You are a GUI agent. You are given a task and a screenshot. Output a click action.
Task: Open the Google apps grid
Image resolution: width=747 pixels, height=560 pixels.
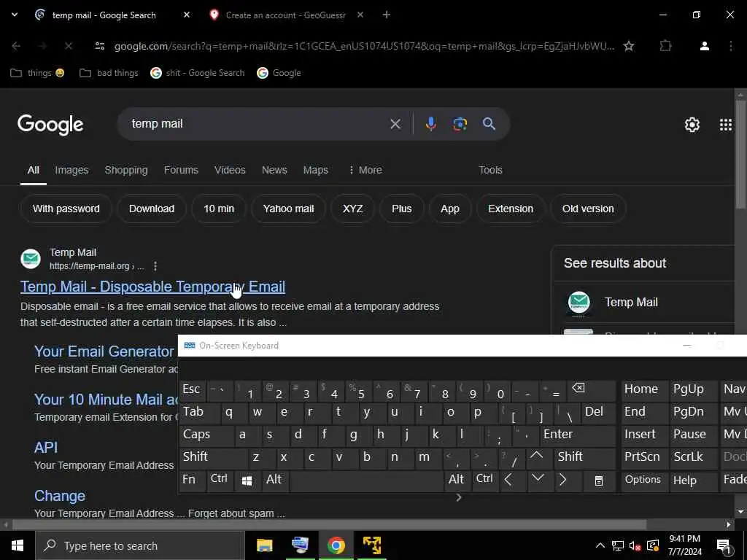pos(726,125)
